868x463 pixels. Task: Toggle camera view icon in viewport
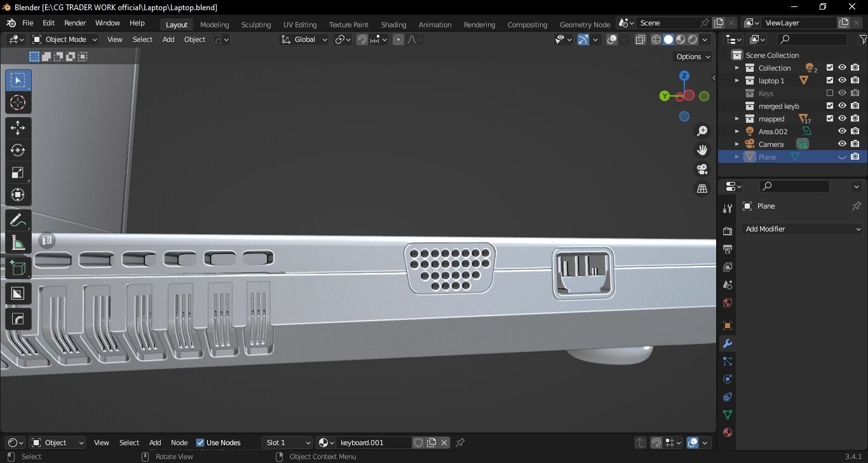702,169
